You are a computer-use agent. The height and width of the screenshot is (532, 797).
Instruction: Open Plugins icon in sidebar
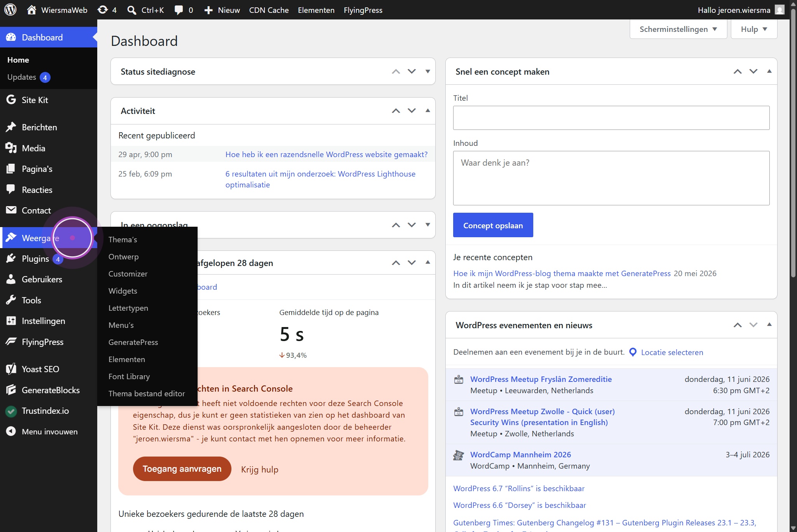11,259
